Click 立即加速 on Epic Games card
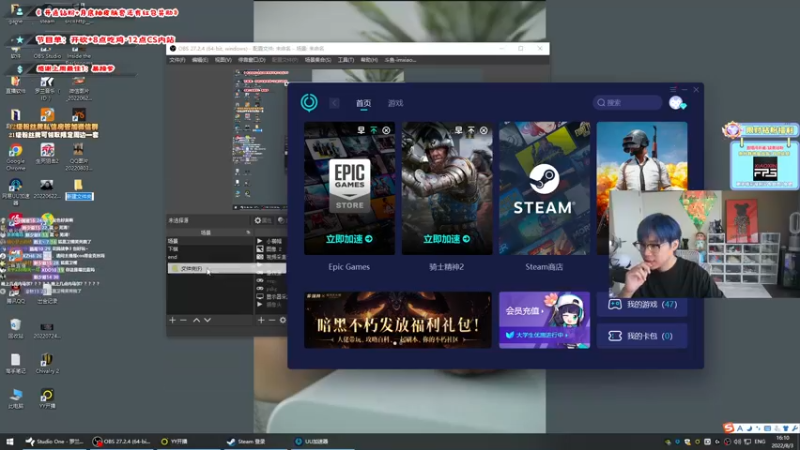This screenshot has width=800, height=450. (x=349, y=239)
